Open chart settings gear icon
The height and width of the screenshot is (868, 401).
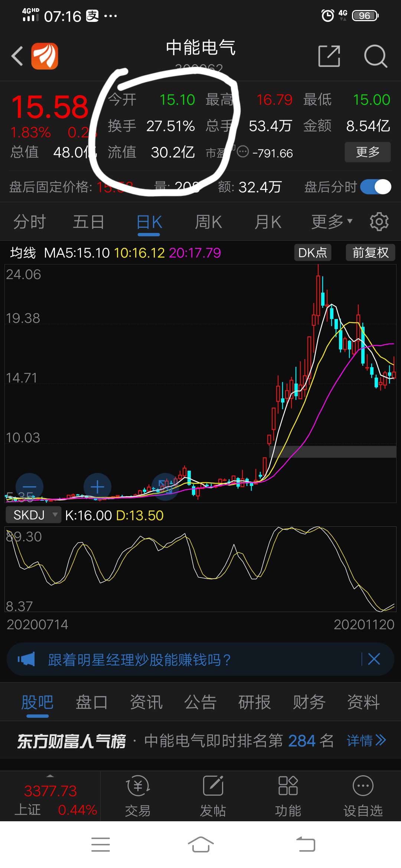[379, 222]
